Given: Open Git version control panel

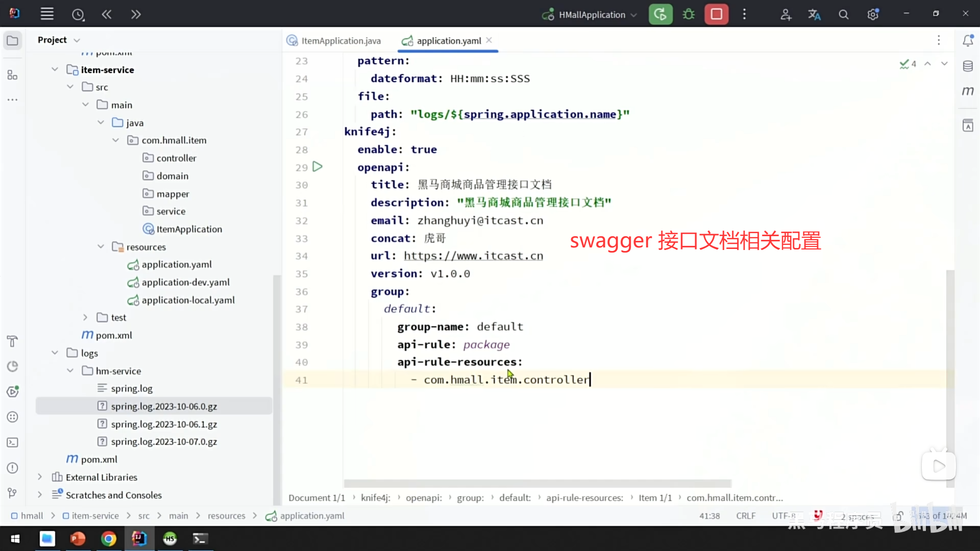Looking at the screenshot, I should [12, 493].
